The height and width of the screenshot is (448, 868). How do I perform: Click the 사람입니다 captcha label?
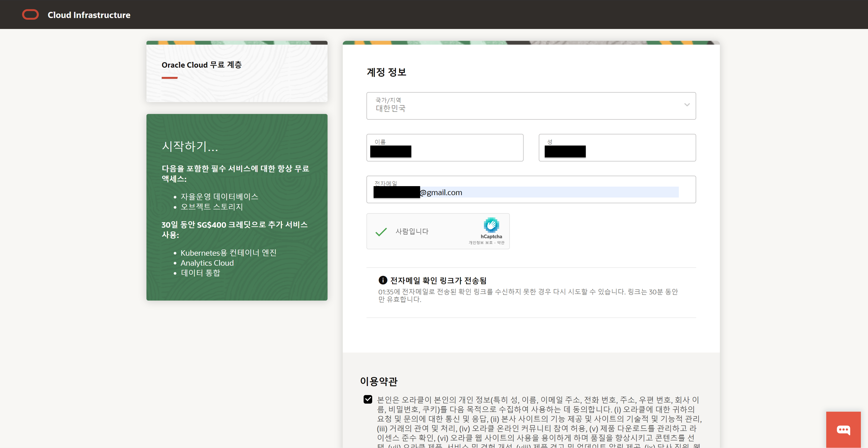pos(412,231)
